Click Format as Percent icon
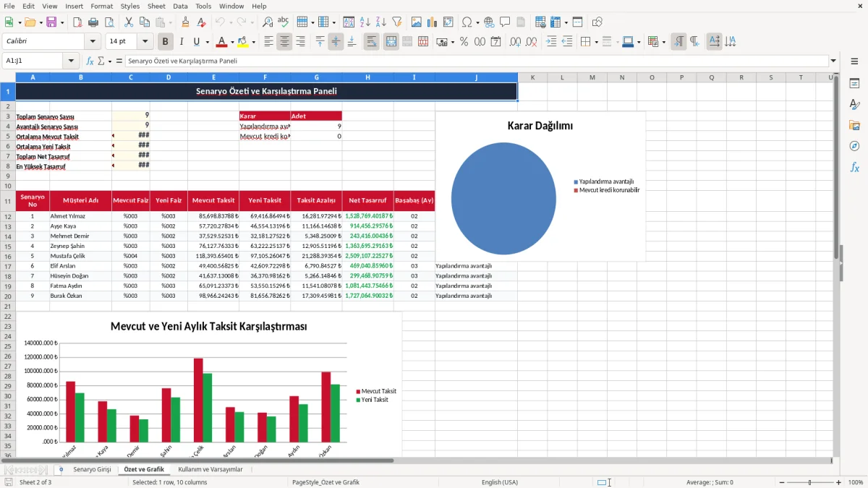868x488 pixels. pos(464,42)
